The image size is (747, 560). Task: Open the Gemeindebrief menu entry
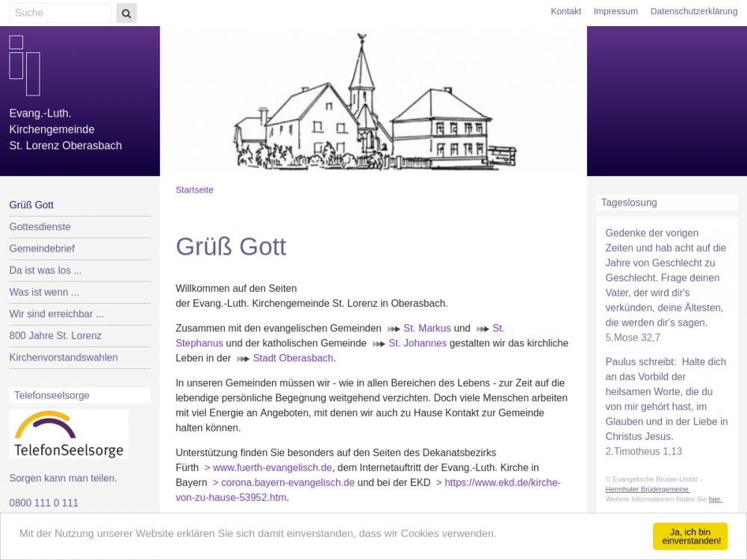coord(42,249)
